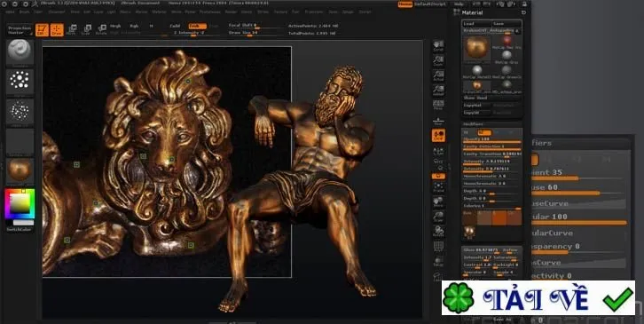Open the brush selector thumbnail

20,51
